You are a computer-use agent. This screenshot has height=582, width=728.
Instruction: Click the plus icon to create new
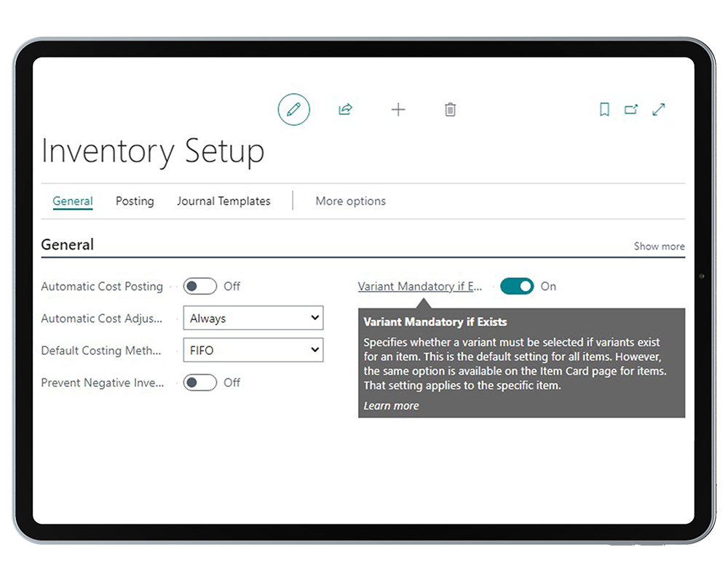(398, 110)
